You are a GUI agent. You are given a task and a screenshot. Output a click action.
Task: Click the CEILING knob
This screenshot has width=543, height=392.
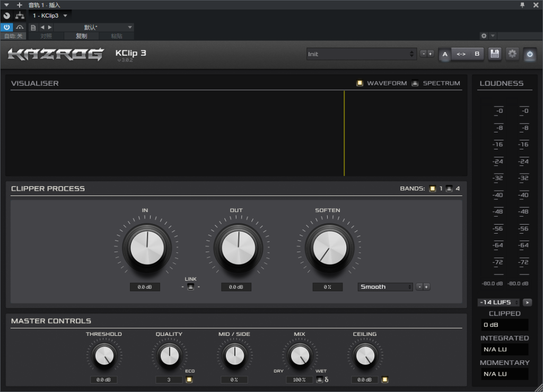[x=365, y=355]
